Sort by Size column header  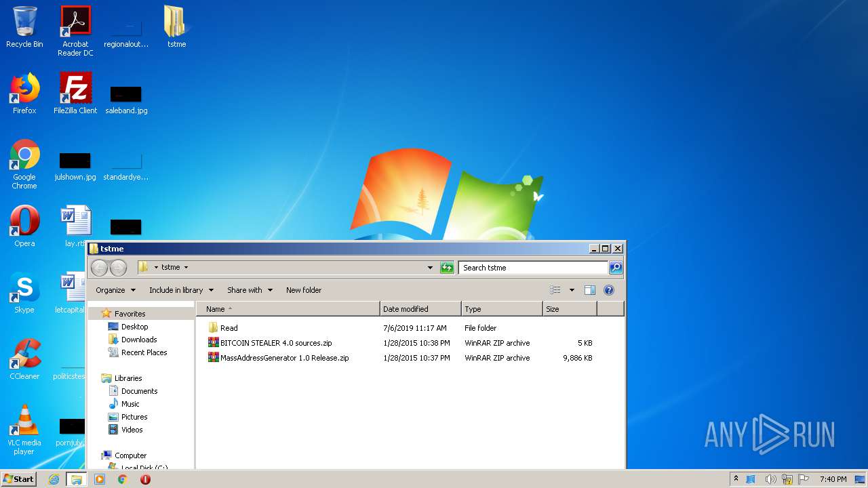click(x=570, y=309)
